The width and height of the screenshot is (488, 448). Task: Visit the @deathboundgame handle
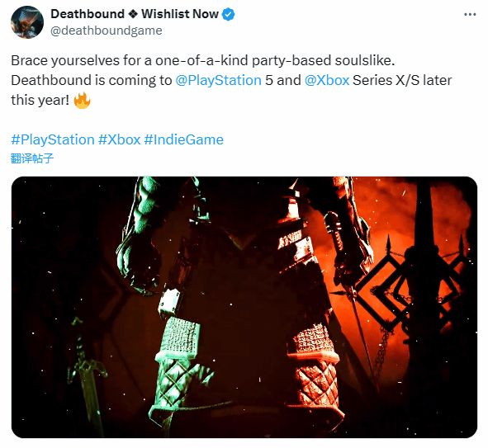point(107,31)
